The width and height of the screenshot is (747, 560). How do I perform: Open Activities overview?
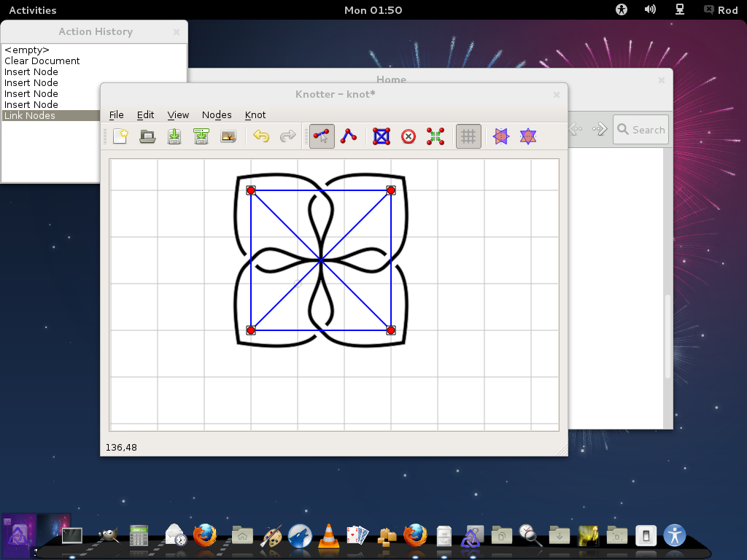coord(32,10)
